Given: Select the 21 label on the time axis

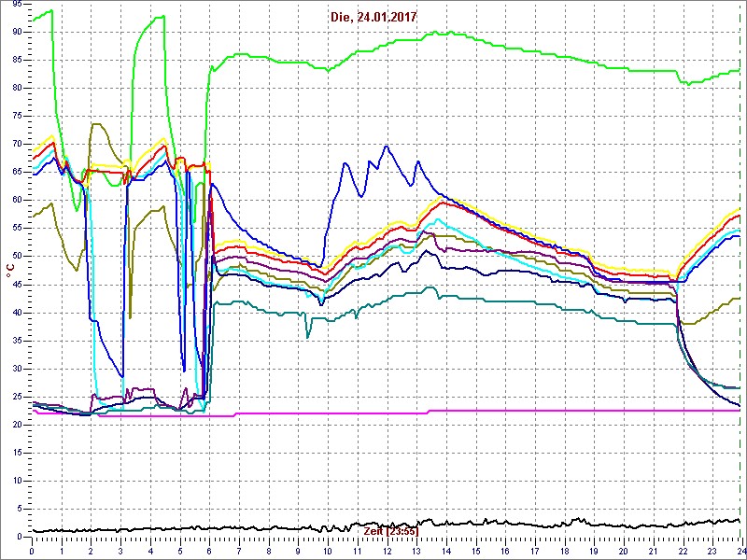Looking at the screenshot, I should 653,550.
